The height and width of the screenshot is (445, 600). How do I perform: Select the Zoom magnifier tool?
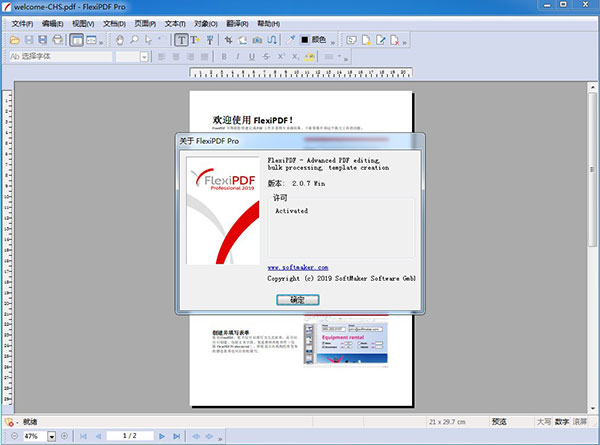point(134,40)
